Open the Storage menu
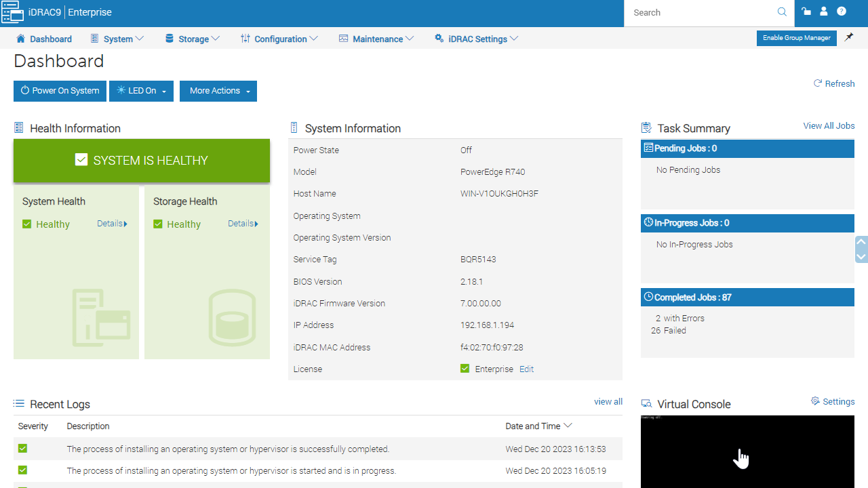Screen dimensions: 868x488 click(193, 39)
